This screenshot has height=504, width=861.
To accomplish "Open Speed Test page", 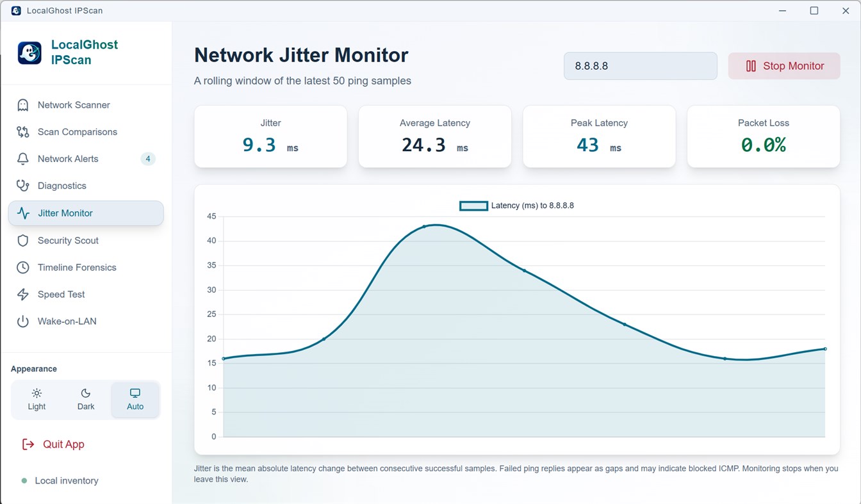I will 86,295.
